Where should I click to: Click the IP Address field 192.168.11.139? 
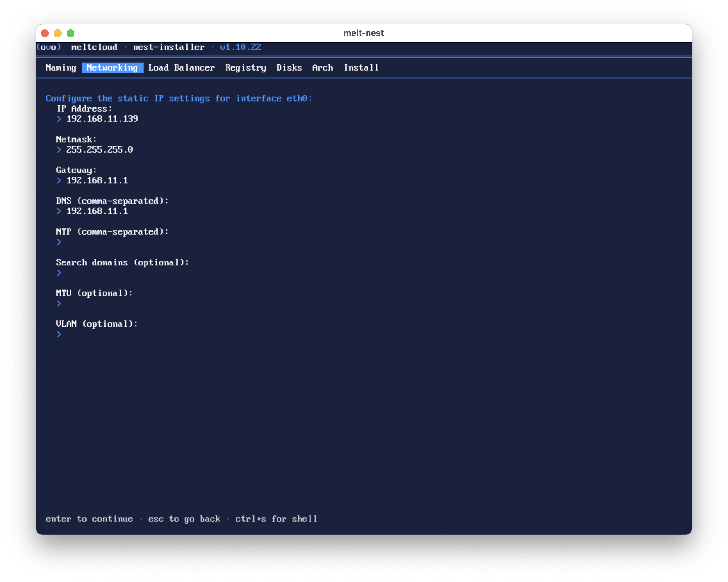coord(102,119)
